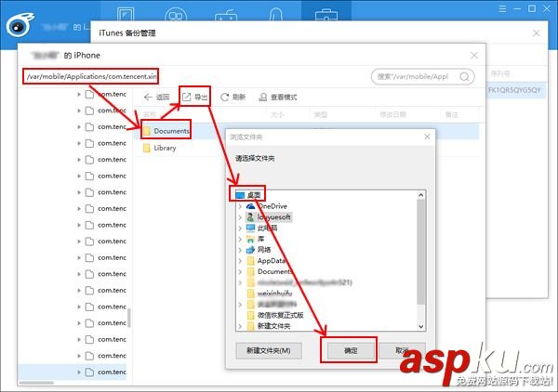Screen dimensions: 558x392
Task: Click the 新建文件夹(M) button
Action: pos(269,351)
